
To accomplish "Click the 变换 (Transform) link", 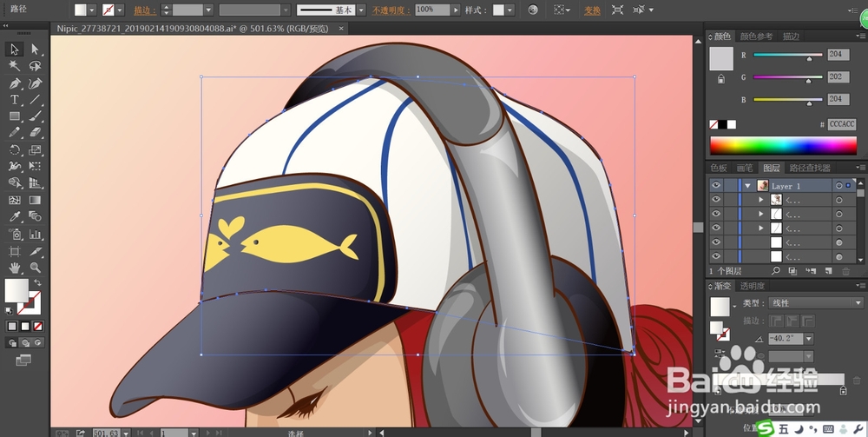I will (x=592, y=10).
